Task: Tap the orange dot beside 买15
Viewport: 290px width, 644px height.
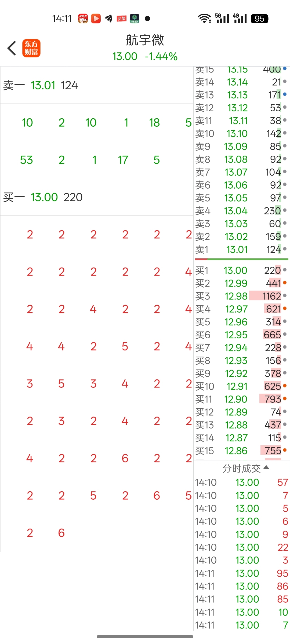Action: point(285,450)
